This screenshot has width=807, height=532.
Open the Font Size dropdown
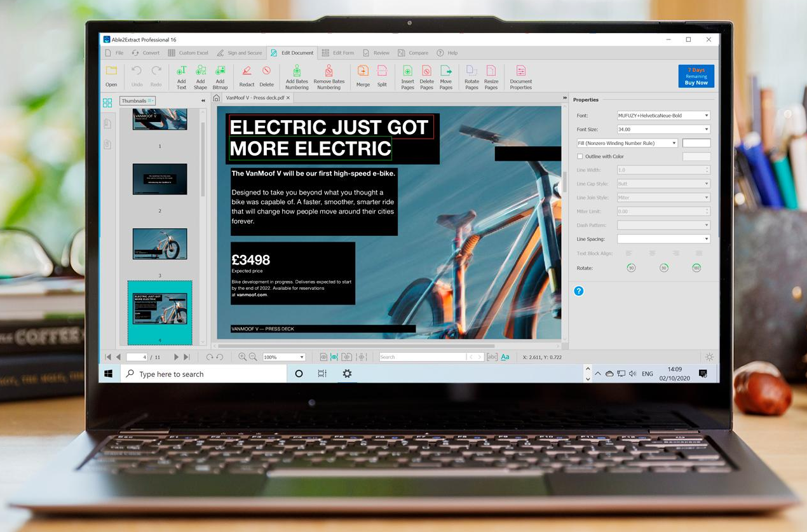[x=663, y=129]
